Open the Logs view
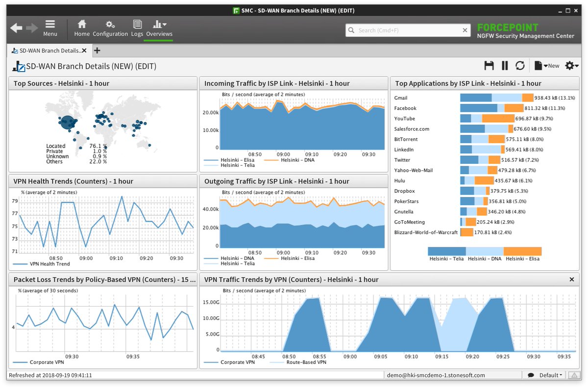 point(137,28)
